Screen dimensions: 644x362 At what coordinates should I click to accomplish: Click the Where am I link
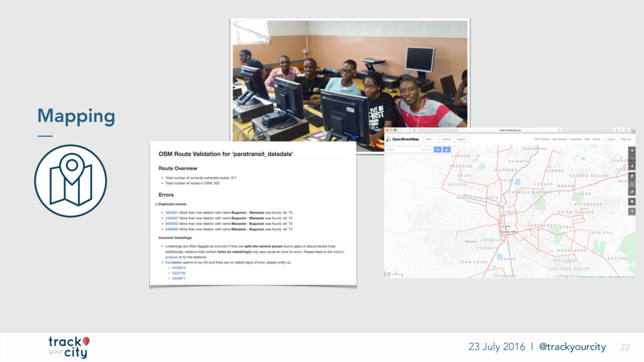(x=427, y=150)
